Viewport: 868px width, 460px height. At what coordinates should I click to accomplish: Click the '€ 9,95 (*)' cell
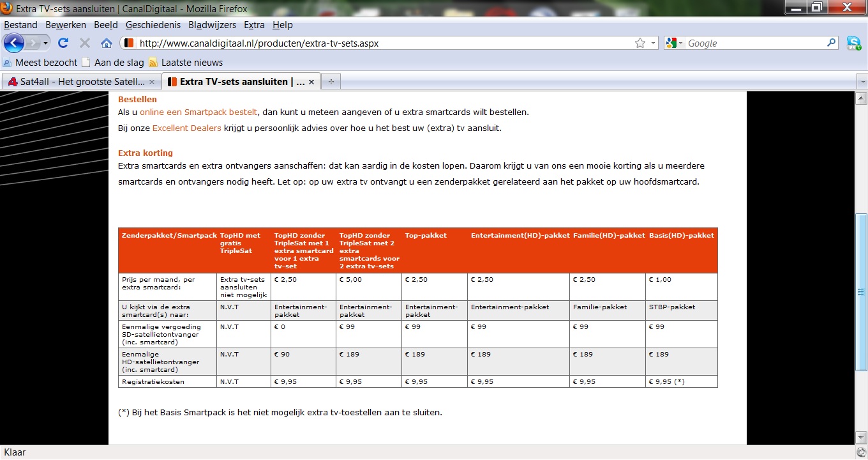(x=682, y=381)
